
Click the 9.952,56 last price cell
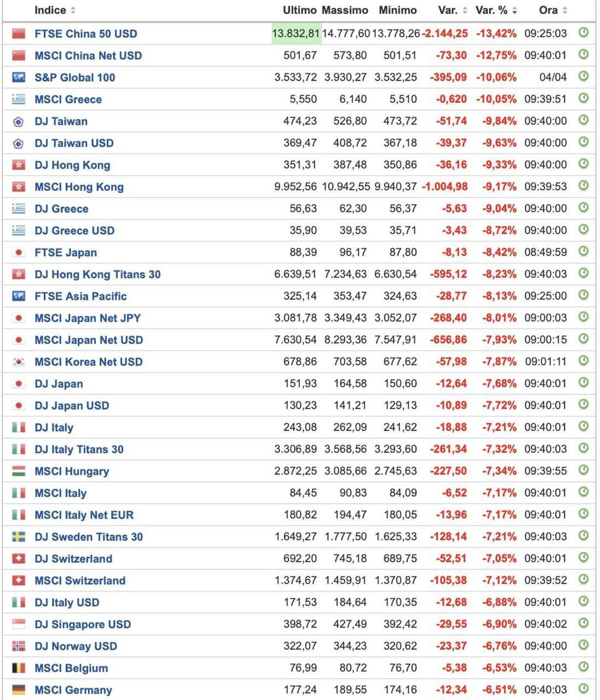pos(296,187)
